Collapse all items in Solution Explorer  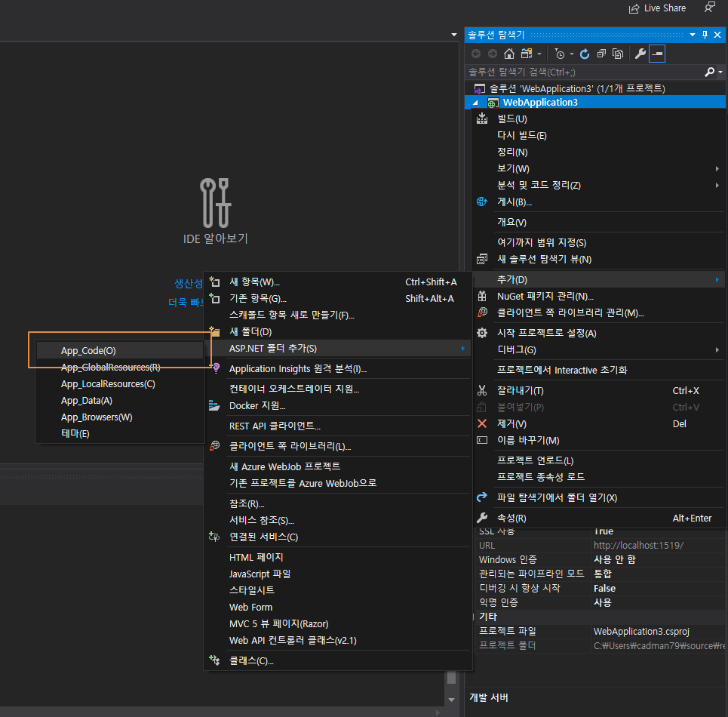click(601, 54)
